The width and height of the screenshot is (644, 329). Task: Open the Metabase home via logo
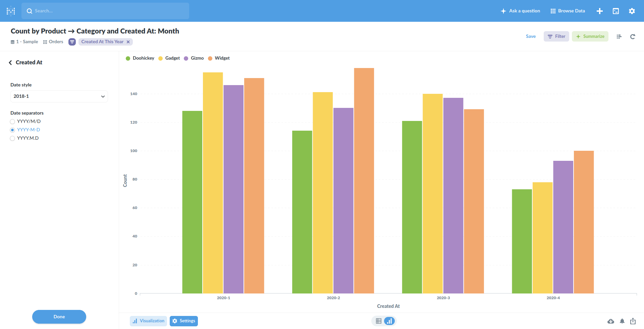click(x=11, y=11)
